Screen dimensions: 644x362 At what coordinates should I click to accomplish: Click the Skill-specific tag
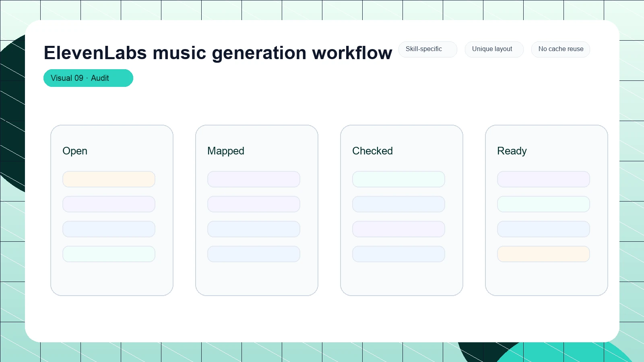tap(428, 49)
